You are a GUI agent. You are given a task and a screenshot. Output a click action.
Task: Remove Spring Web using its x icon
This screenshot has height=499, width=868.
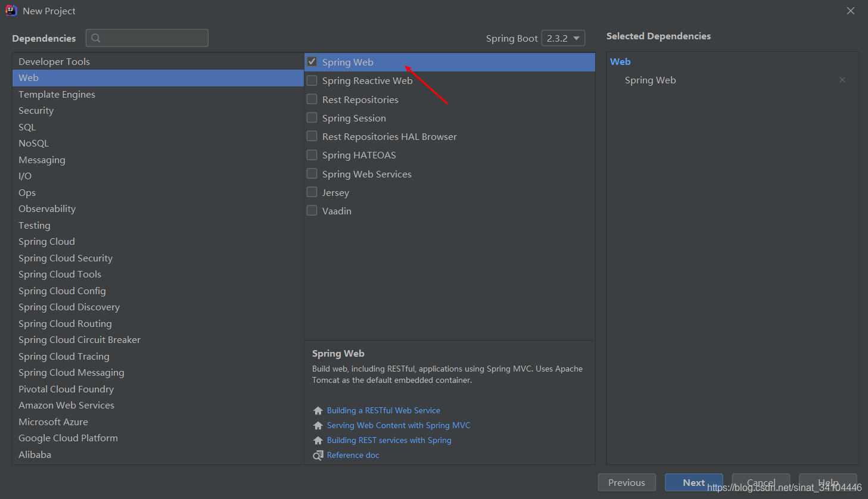pos(842,80)
